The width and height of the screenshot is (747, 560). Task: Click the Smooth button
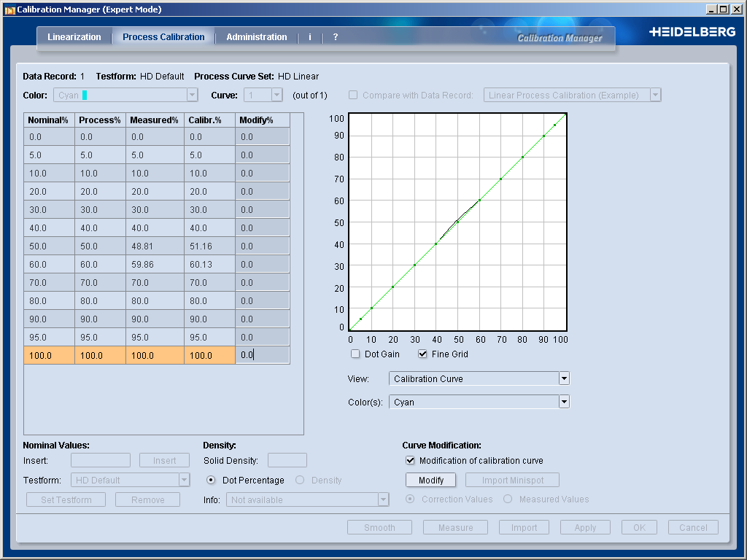pyautogui.click(x=379, y=528)
